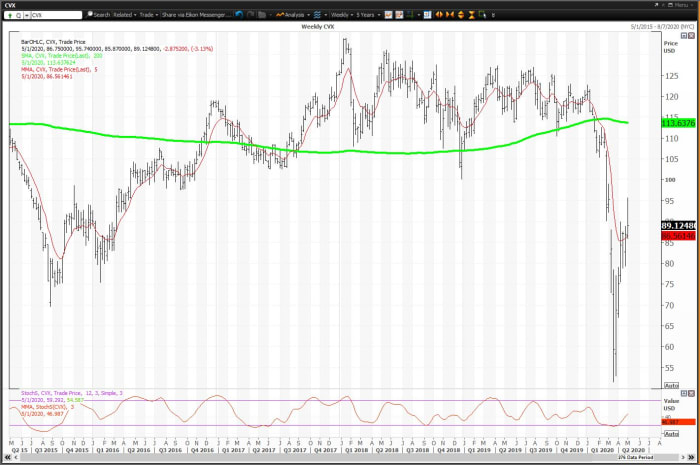Click the blue undo arrow icon
700x465 pixels.
pyautogui.click(x=239, y=15)
